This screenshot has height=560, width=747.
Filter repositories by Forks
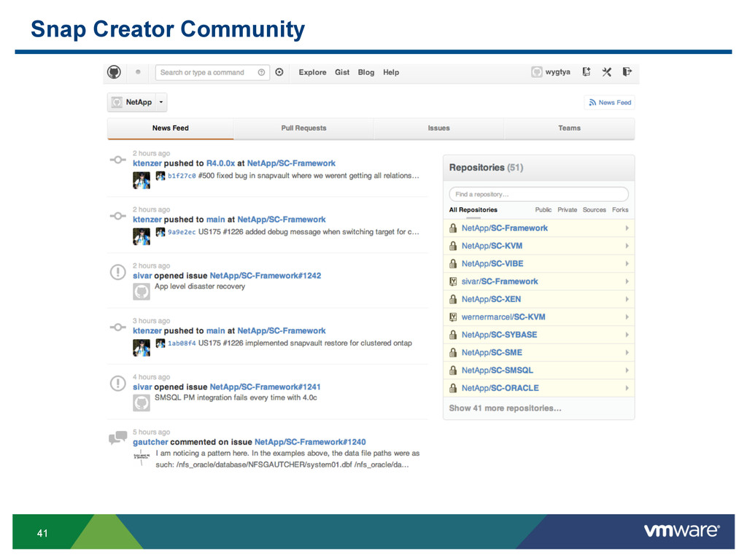[x=620, y=209]
